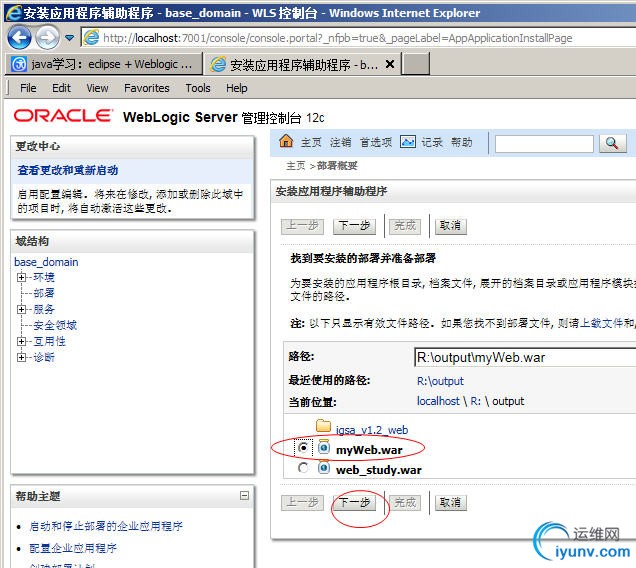Open 启动和停止部署的企业应用程序 help link
The width and height of the screenshot is (636, 568).
(106, 527)
